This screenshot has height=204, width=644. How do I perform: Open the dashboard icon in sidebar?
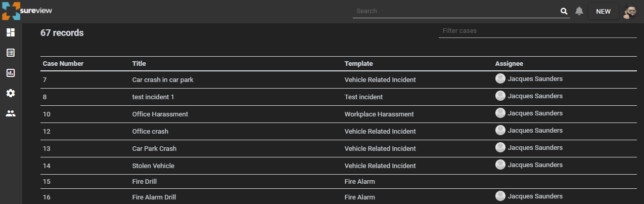click(x=11, y=32)
